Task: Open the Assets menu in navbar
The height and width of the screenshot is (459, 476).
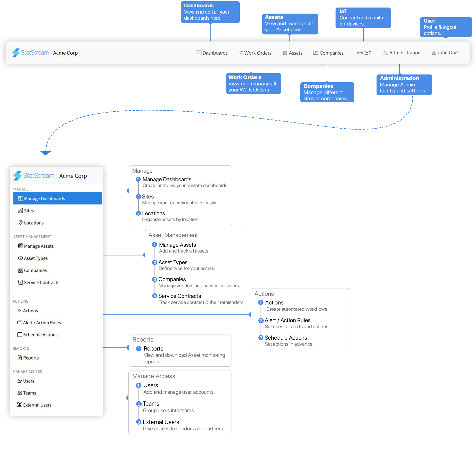Action: click(295, 53)
